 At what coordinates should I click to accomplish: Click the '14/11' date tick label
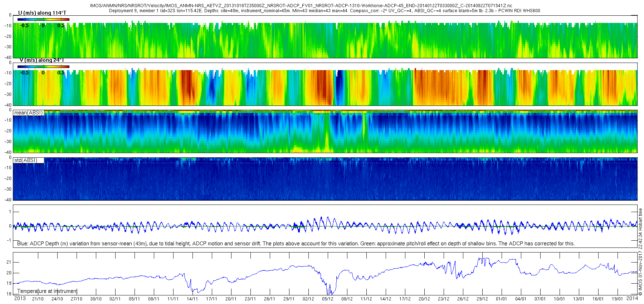192,299
